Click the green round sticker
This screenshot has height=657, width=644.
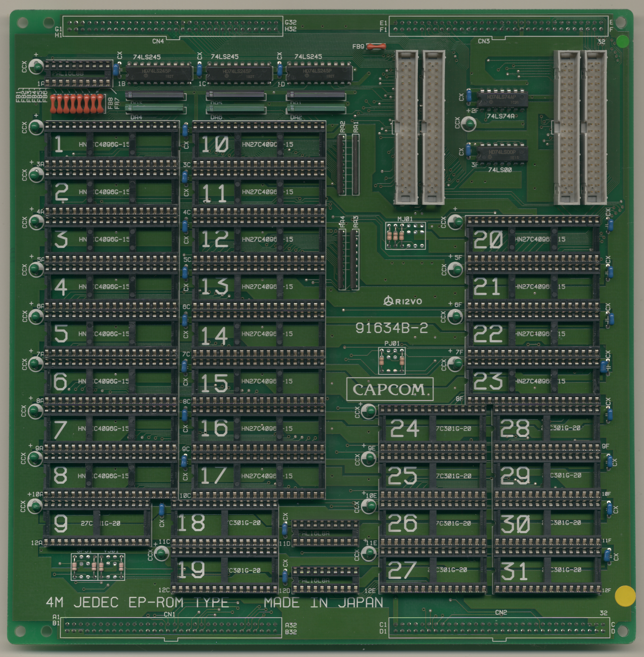point(623,42)
